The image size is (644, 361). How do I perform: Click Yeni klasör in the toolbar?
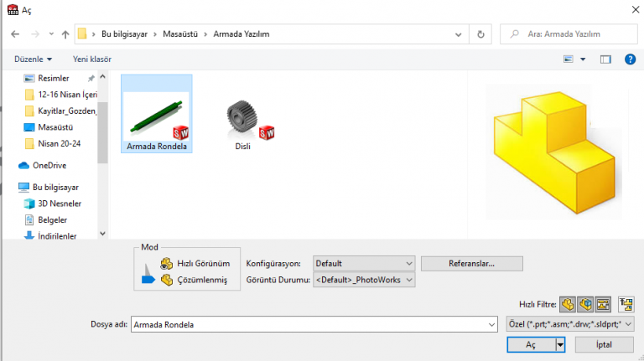92,59
